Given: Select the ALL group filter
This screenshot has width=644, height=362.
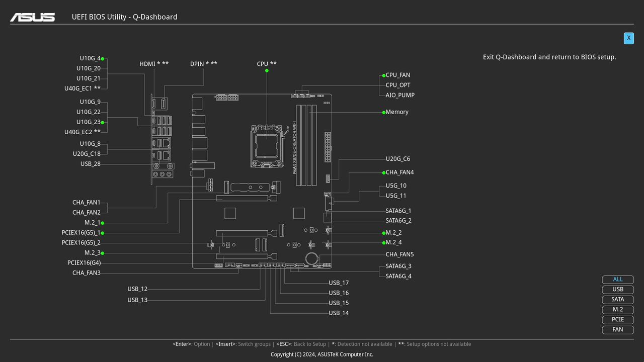Looking at the screenshot, I should point(618,280).
